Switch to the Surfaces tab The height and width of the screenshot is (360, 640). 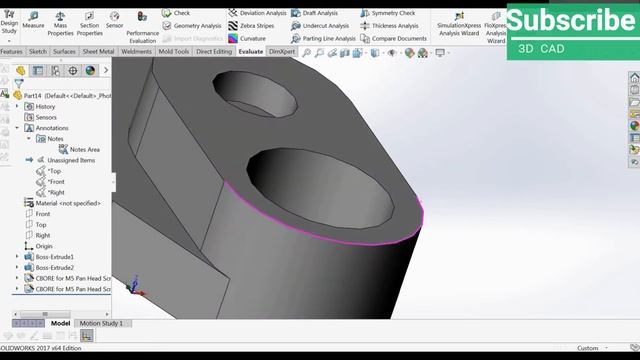tap(64, 51)
